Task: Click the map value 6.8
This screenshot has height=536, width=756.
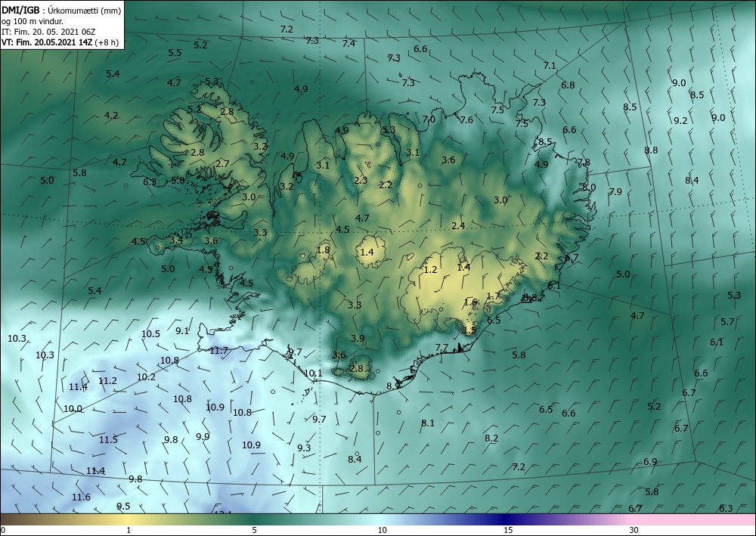Action: (568, 85)
